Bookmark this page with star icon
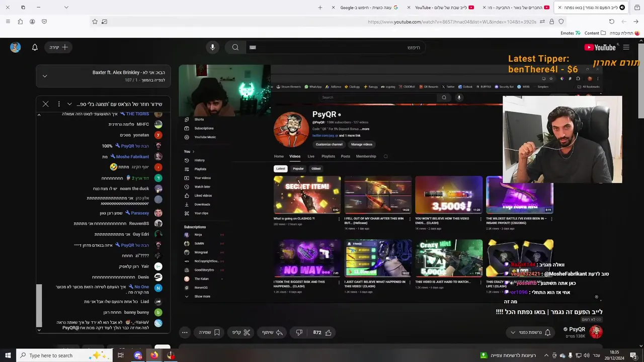 tap(95, 22)
